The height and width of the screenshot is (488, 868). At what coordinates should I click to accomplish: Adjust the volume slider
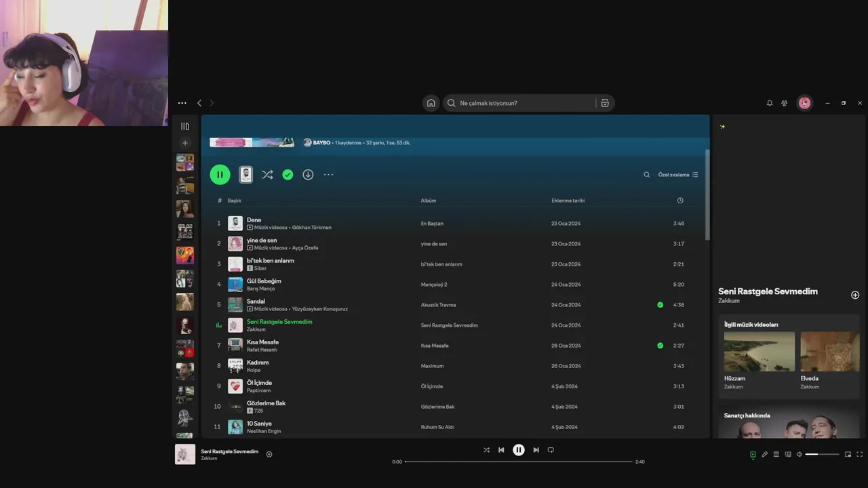pos(822,454)
